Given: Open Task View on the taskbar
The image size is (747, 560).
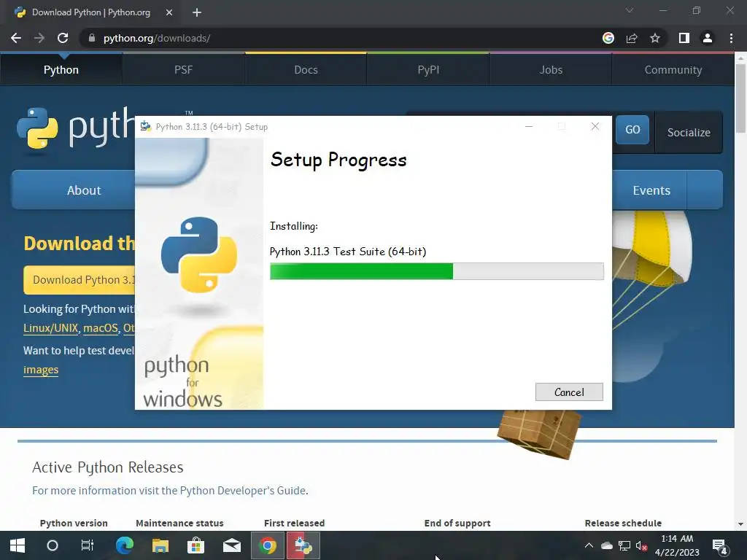Looking at the screenshot, I should coord(88,545).
